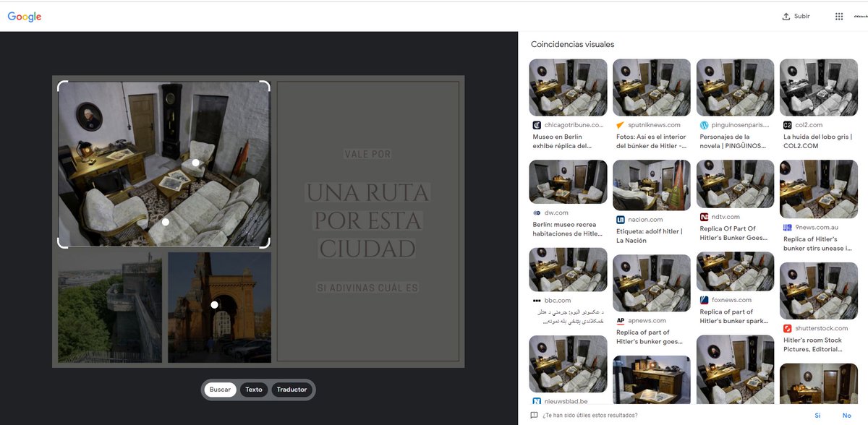Open the Arabic-titled bbc.com result

coord(569,317)
